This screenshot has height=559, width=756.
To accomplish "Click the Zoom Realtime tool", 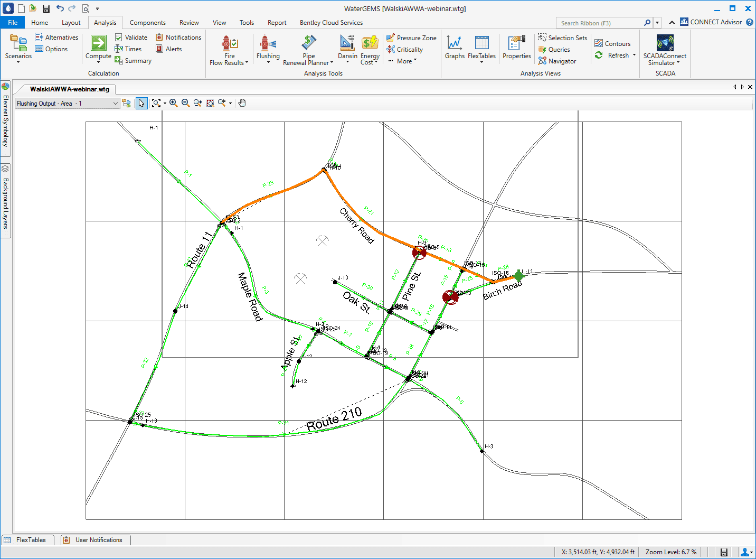I will tap(197, 103).
